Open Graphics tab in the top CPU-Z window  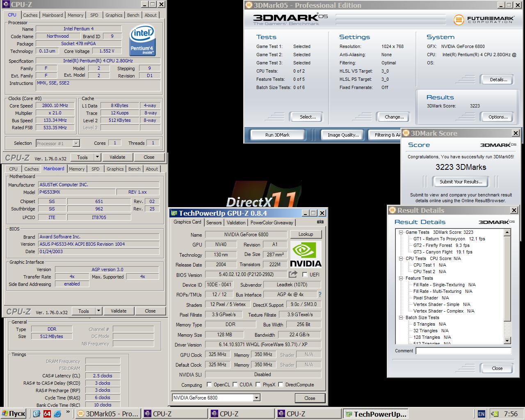(114, 15)
